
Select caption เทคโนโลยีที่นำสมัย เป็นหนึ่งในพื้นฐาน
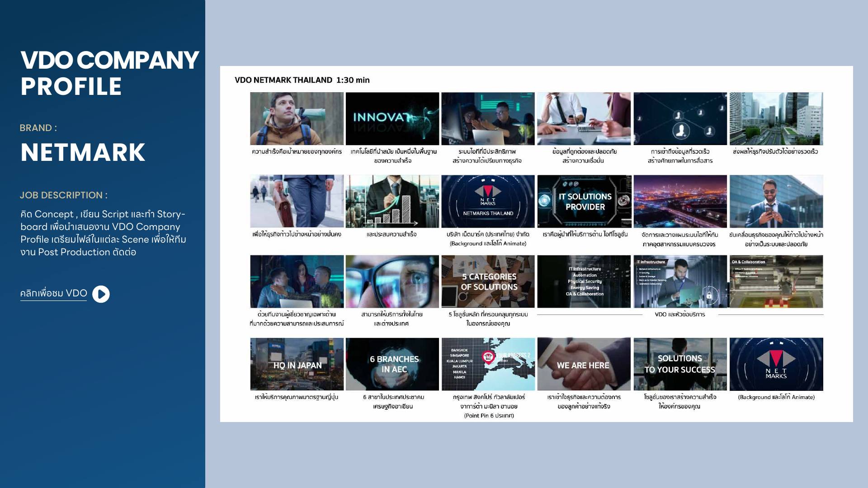[x=393, y=152]
